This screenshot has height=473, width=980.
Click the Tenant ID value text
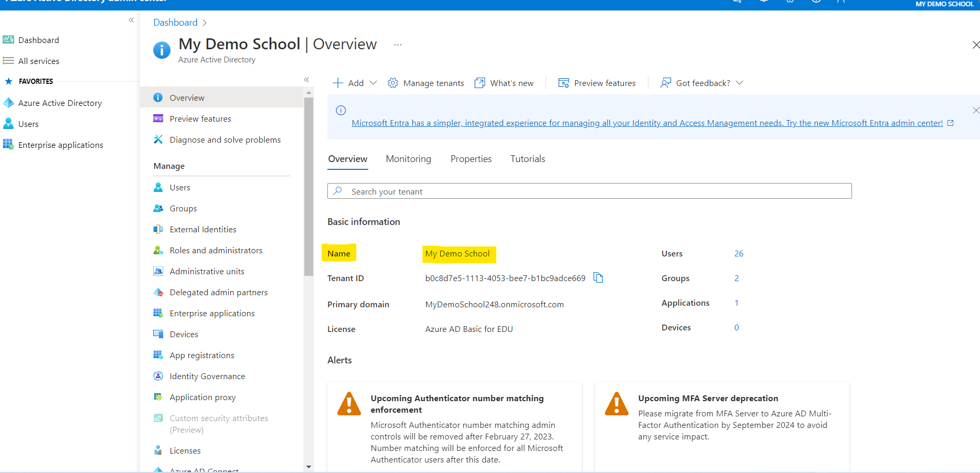505,278
